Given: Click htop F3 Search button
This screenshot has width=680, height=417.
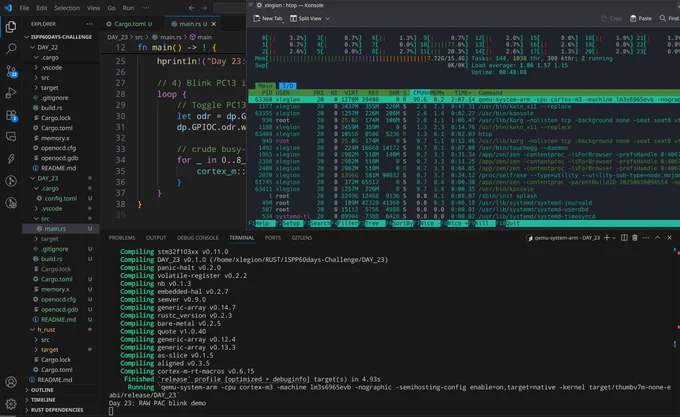Looking at the screenshot, I should pyautogui.click(x=318, y=223).
